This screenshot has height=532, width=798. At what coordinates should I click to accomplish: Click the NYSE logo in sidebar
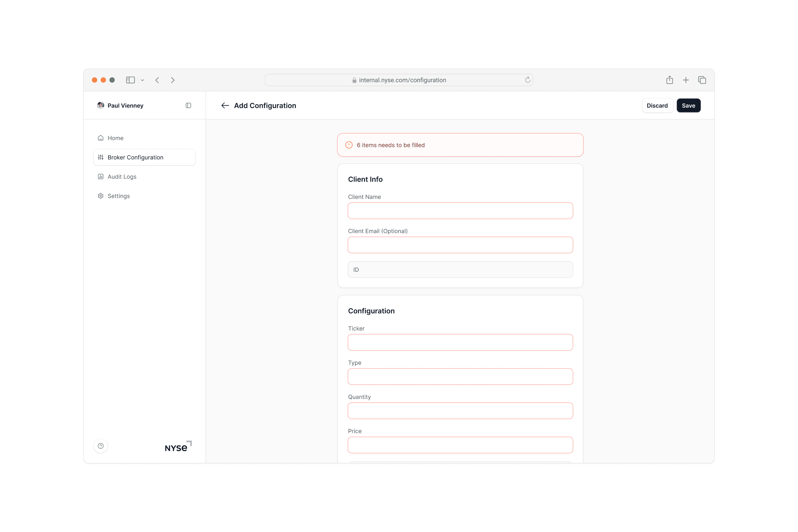point(179,446)
